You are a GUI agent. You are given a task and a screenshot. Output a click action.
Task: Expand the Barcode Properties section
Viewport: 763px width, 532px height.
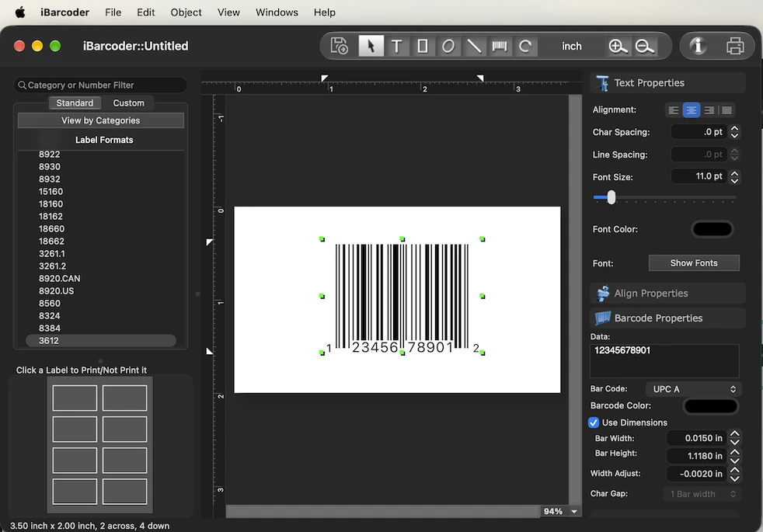(667, 318)
